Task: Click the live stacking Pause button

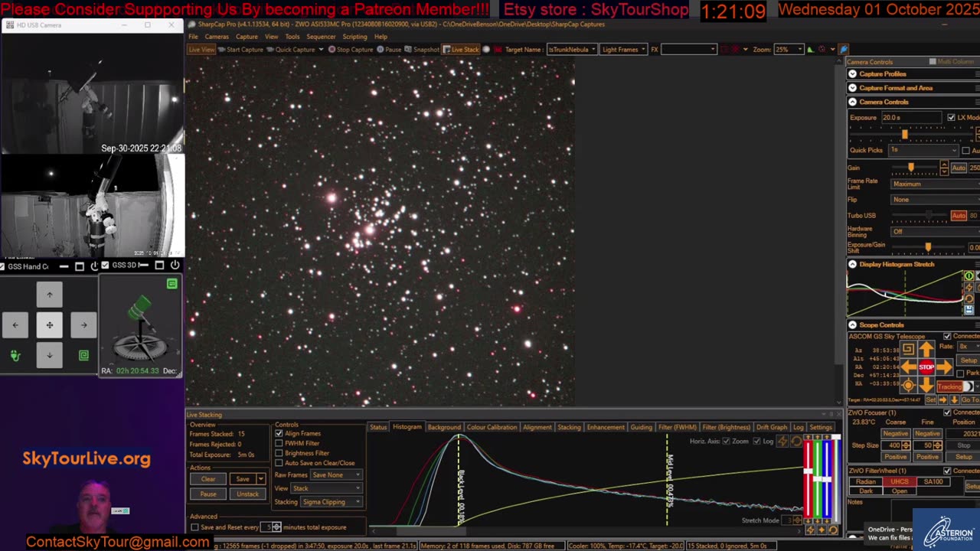Action: click(208, 494)
